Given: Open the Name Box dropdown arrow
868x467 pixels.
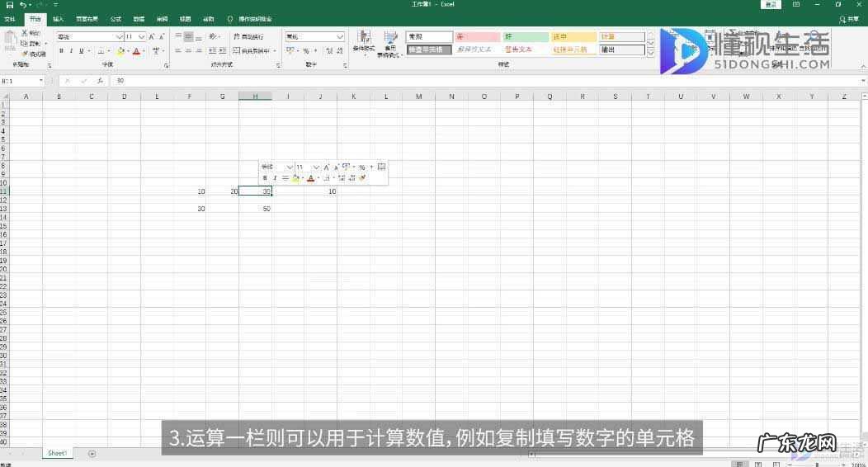Looking at the screenshot, I should [41, 81].
